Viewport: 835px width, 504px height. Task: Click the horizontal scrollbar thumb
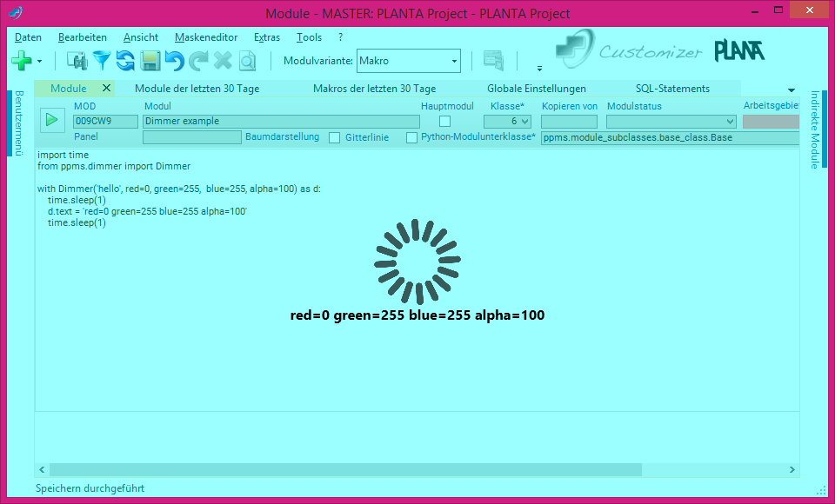(x=345, y=469)
